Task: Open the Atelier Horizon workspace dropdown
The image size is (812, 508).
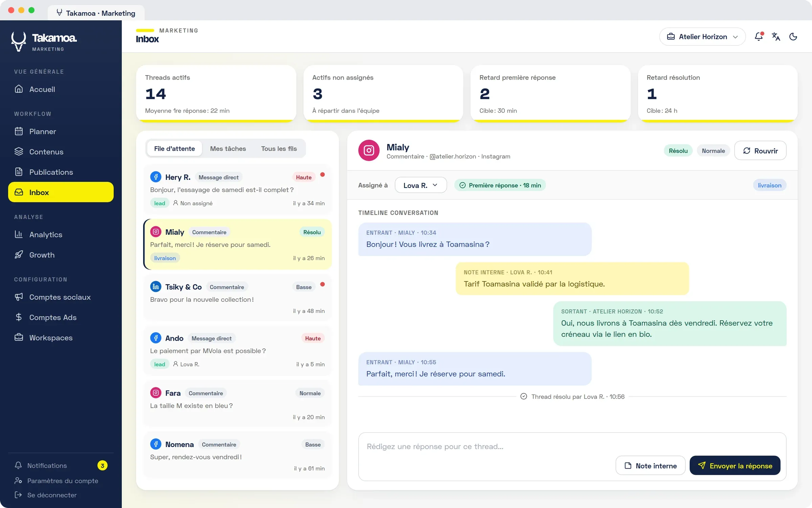Action: pyautogui.click(x=702, y=37)
